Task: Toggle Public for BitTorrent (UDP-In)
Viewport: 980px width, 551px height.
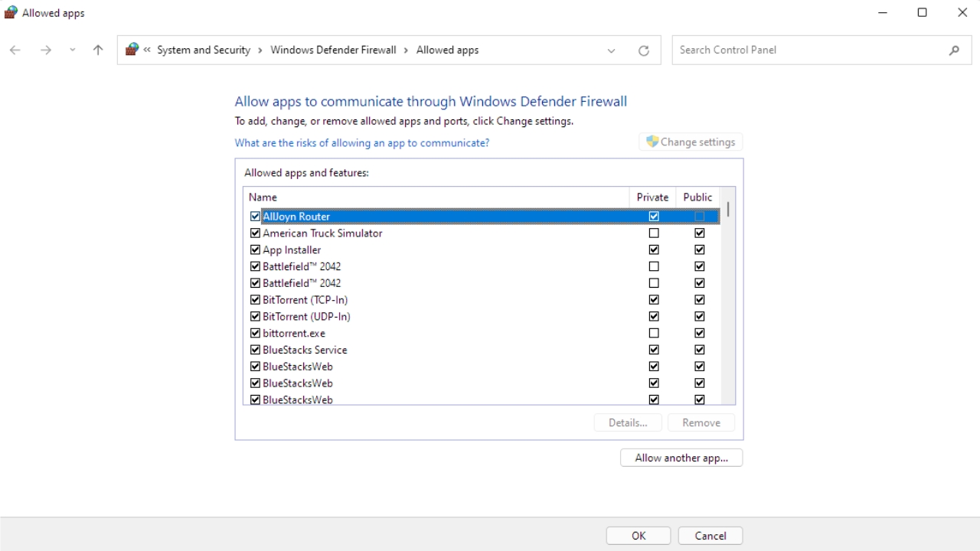Action: pos(699,317)
